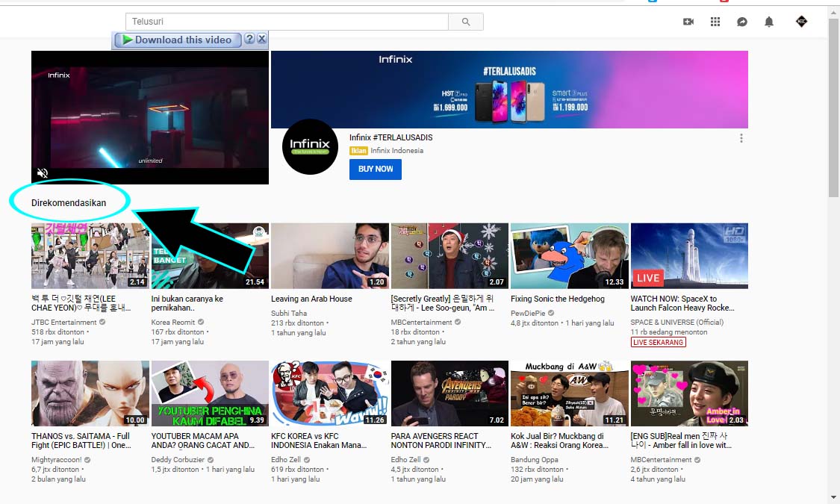
Task: Open the Korea Reomit channel name
Action: click(173, 322)
